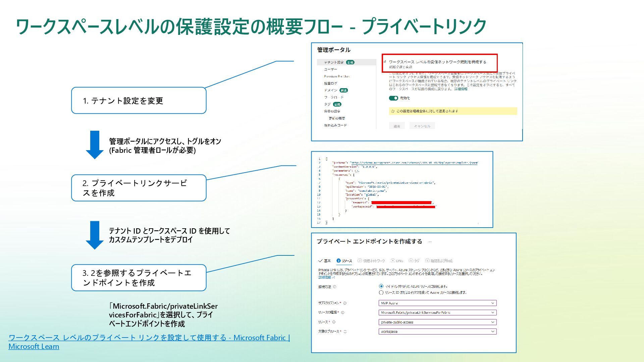
Task: Open the リソースの種類 dropdown showing privateLinkServicesForFabric
Action: pos(437,312)
